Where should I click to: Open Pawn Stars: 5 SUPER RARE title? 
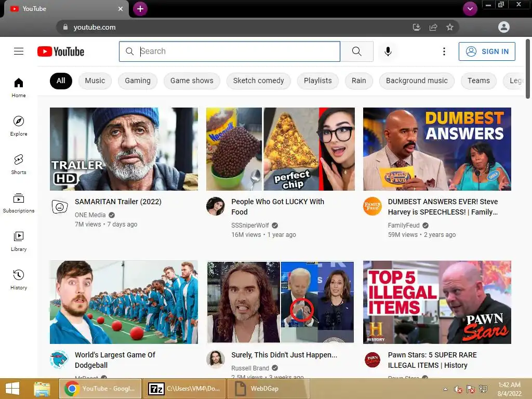tap(432, 360)
